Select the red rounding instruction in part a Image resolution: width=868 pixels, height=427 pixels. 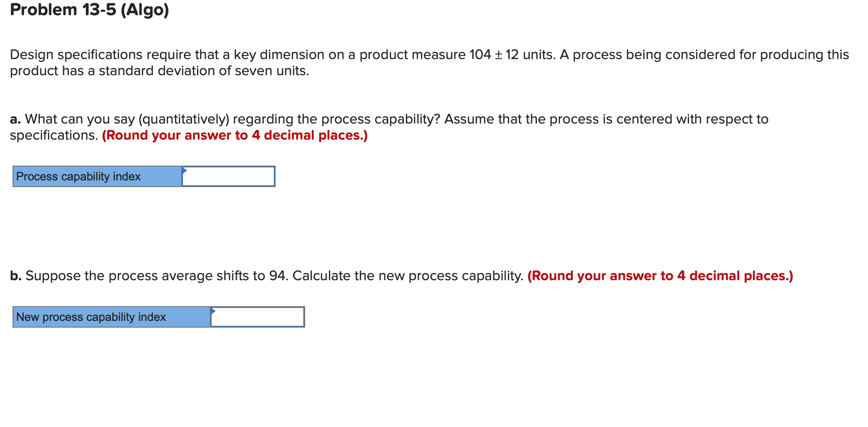coord(234,135)
